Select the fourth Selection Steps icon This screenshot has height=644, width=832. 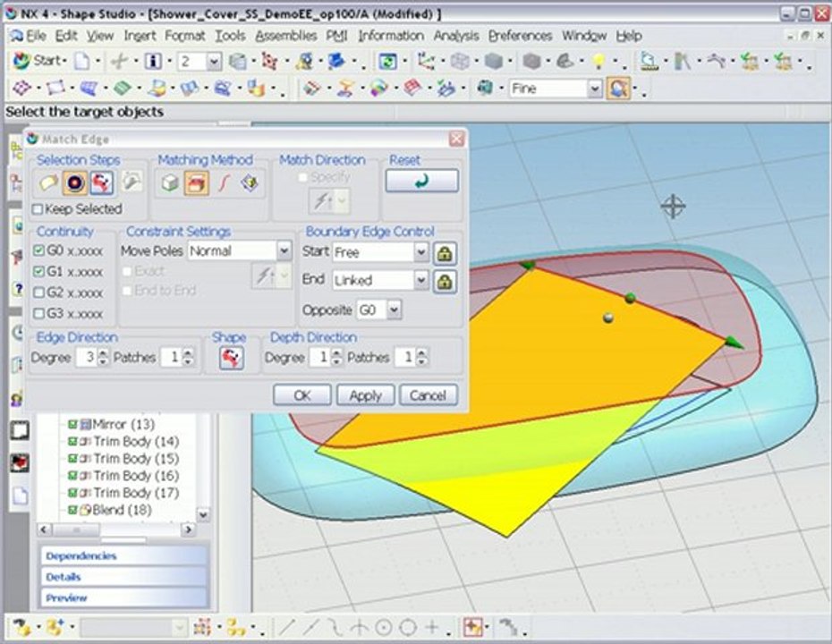[x=131, y=183]
